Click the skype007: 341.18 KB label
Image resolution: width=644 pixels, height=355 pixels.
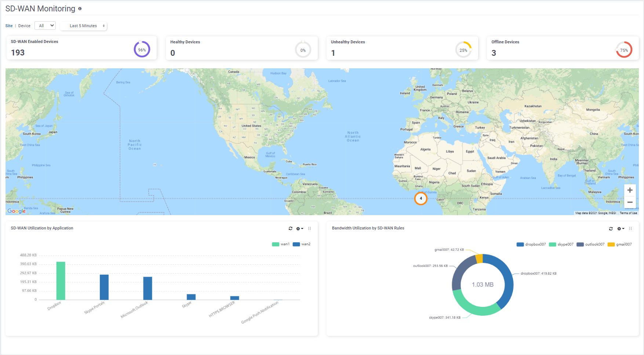(445, 318)
